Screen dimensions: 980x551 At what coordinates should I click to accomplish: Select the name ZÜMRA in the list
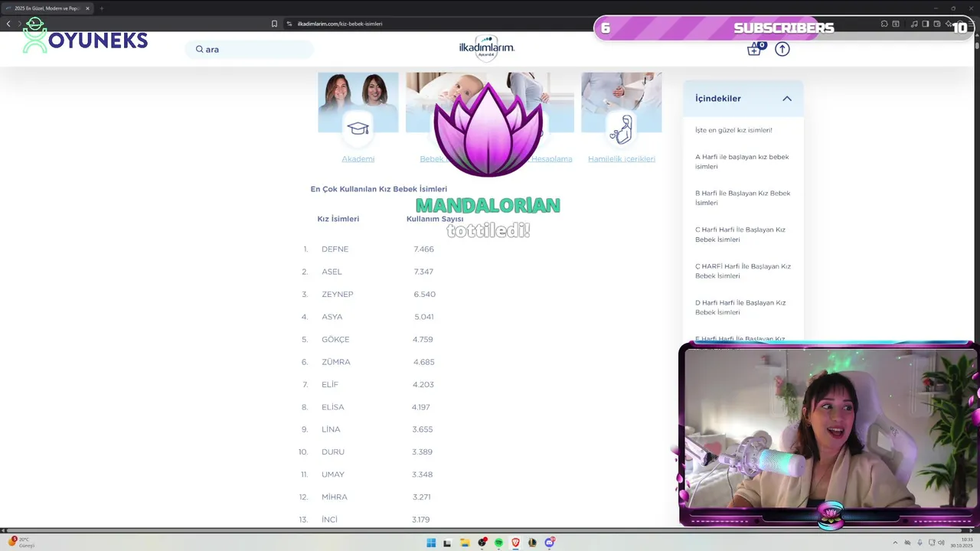pos(336,362)
